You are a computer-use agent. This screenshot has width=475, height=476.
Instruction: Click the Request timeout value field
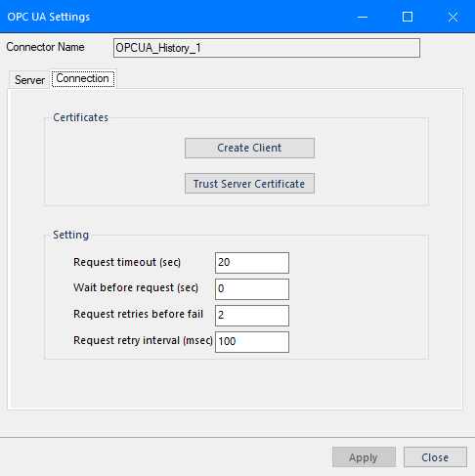point(252,263)
